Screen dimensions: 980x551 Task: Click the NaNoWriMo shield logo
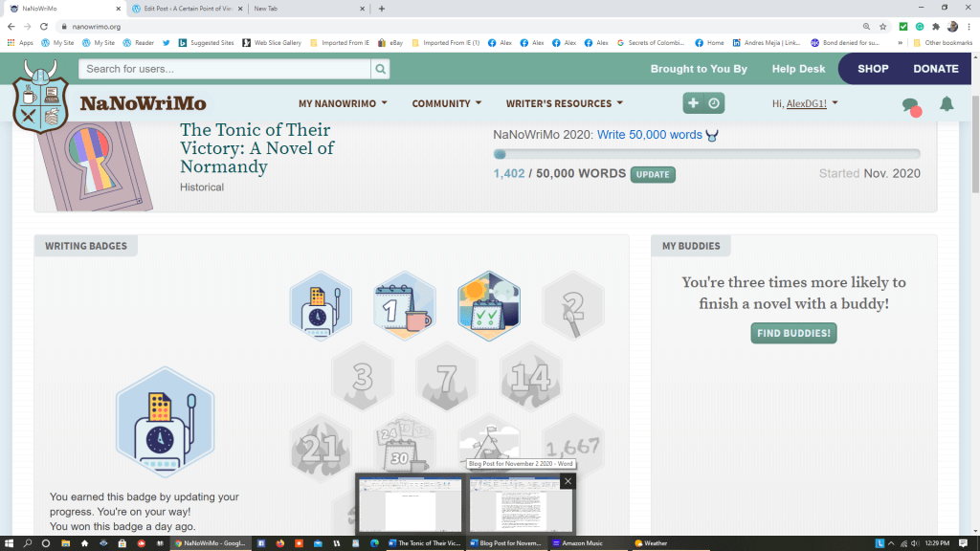tap(41, 96)
